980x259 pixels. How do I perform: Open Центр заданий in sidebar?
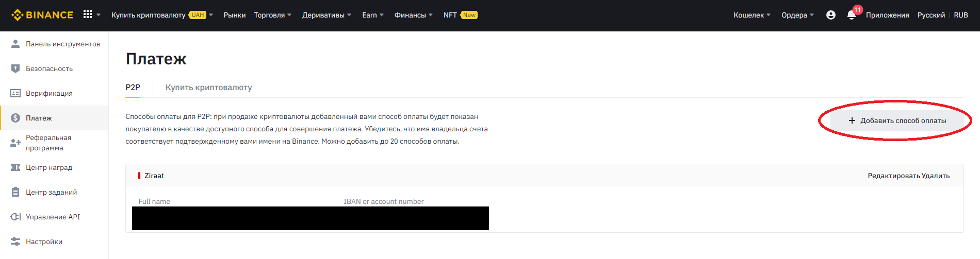(54, 192)
